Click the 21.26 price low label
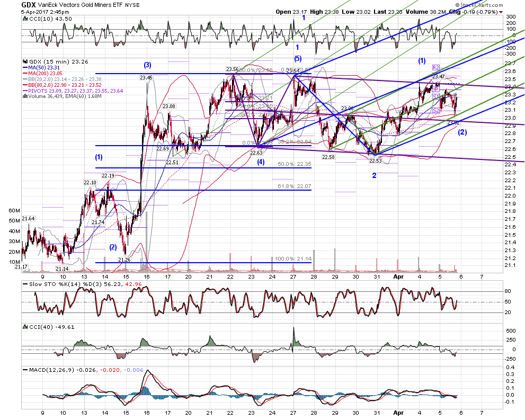The width and height of the screenshot is (525, 420). (x=124, y=260)
